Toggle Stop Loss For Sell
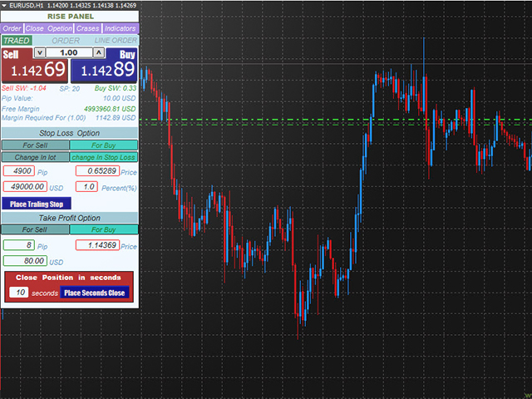The width and height of the screenshot is (532, 399). coord(34,145)
